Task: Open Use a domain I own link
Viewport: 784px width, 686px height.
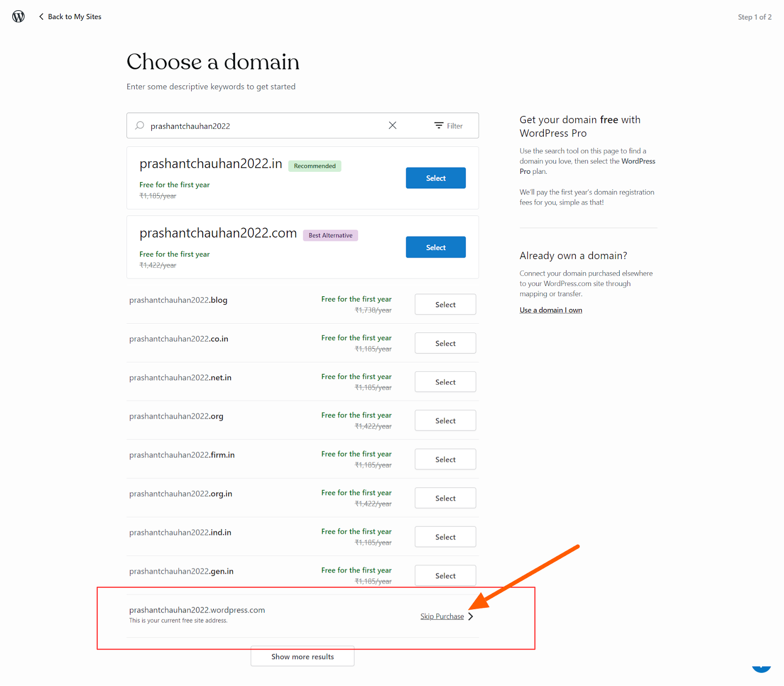Action: coord(551,310)
